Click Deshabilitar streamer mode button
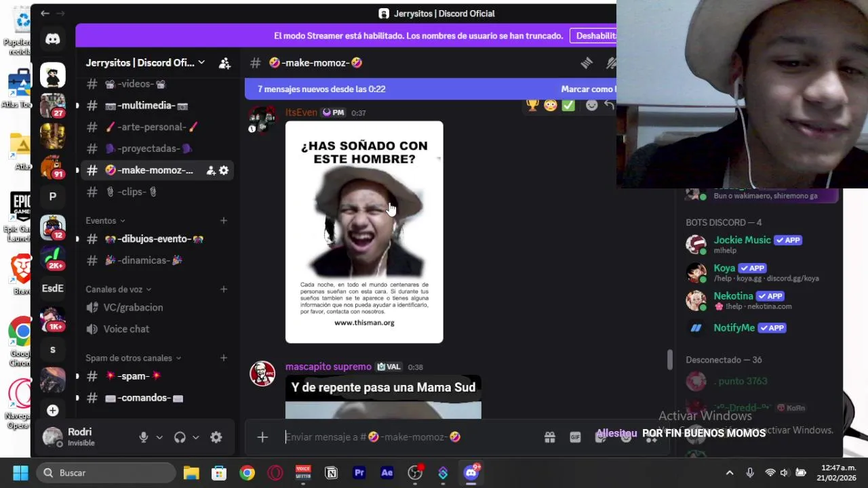Viewport: 868px width, 488px height. (593, 36)
